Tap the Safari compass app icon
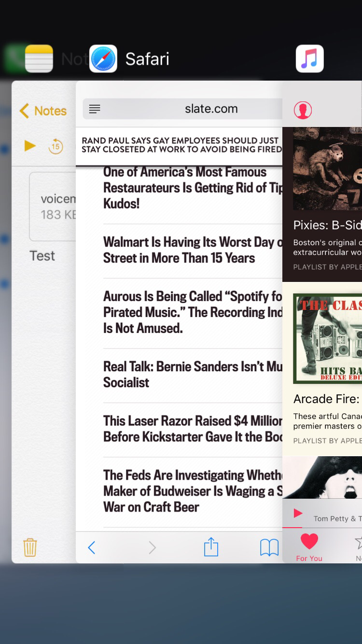The image size is (362, 644). tap(103, 59)
